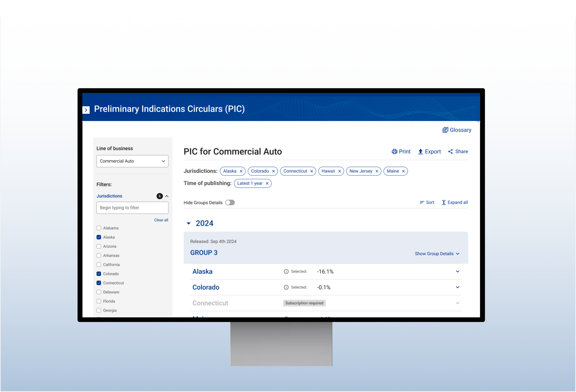Click the Export upload icon
The height and width of the screenshot is (392, 576).
(420, 151)
